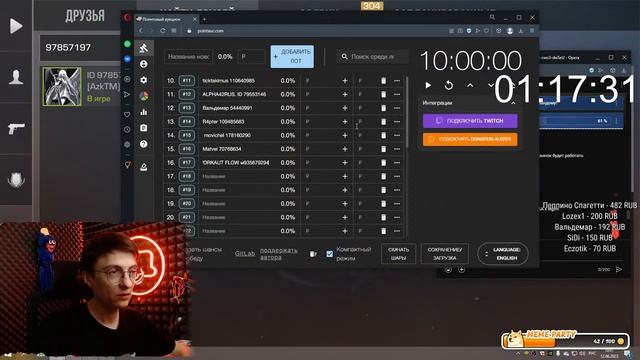
Task: Delete lot #14 with trash icon
Action: pyautogui.click(x=383, y=122)
